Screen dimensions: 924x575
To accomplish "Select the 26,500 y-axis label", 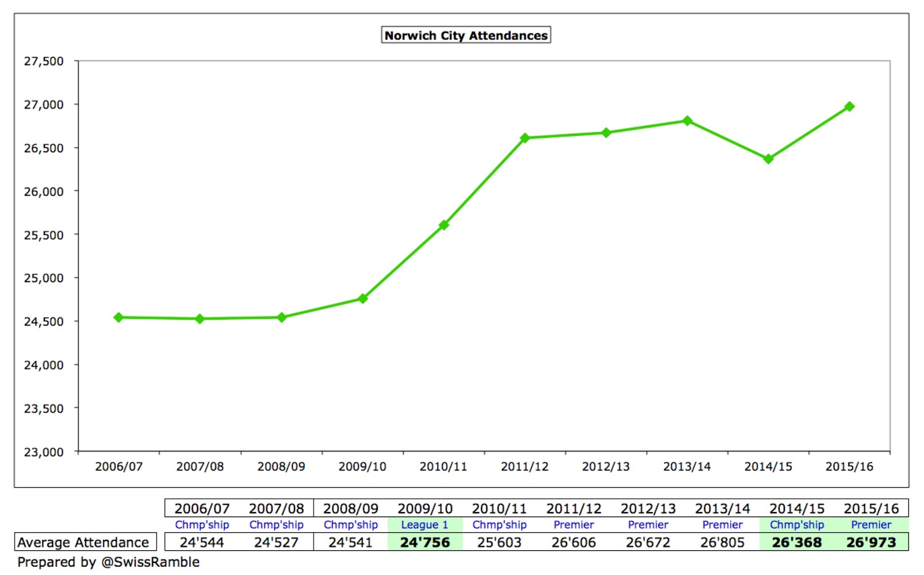I will click(x=43, y=148).
